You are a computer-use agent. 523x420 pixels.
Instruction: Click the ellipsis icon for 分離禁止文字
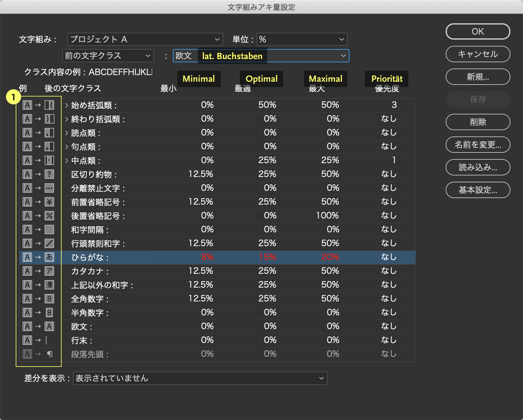point(49,188)
